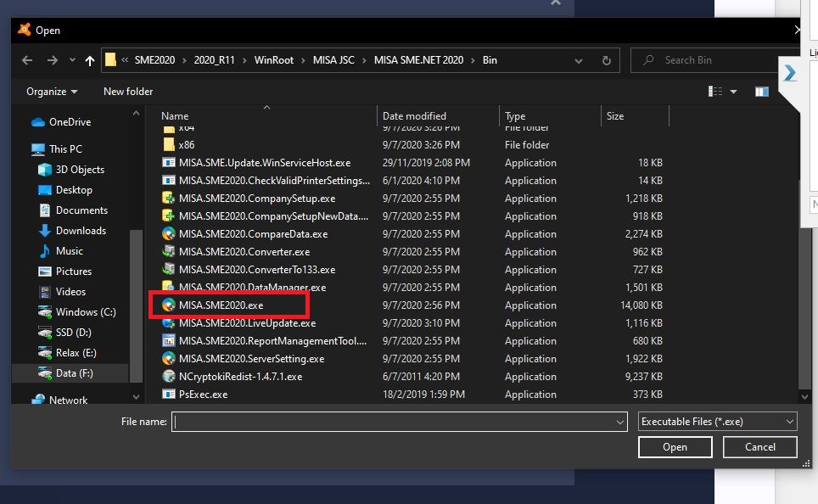Open the Organize menu
This screenshot has width=818, height=504.
point(52,92)
